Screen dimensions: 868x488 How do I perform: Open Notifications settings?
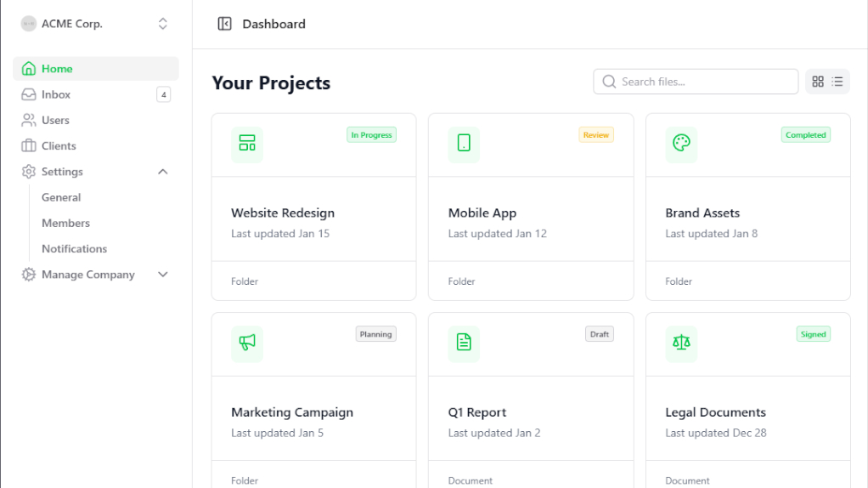(75, 249)
